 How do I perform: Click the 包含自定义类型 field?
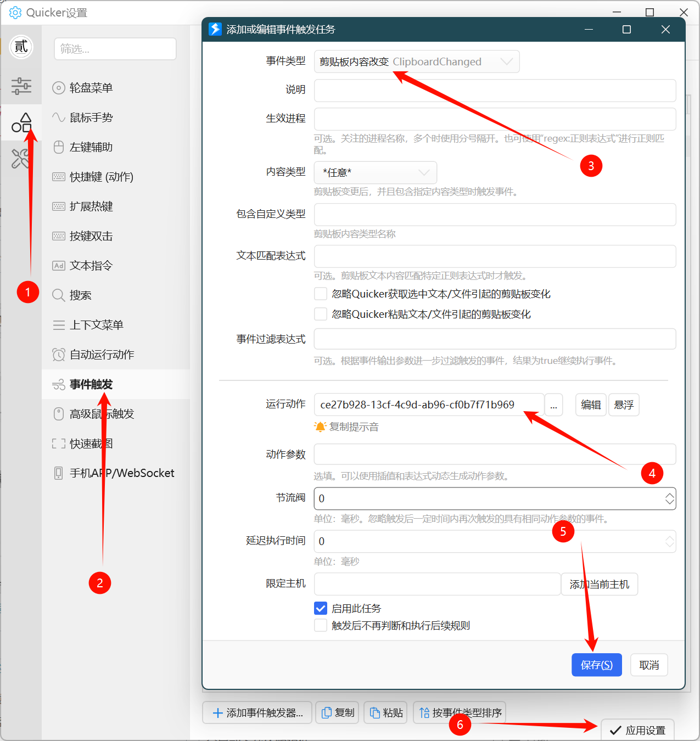click(495, 215)
